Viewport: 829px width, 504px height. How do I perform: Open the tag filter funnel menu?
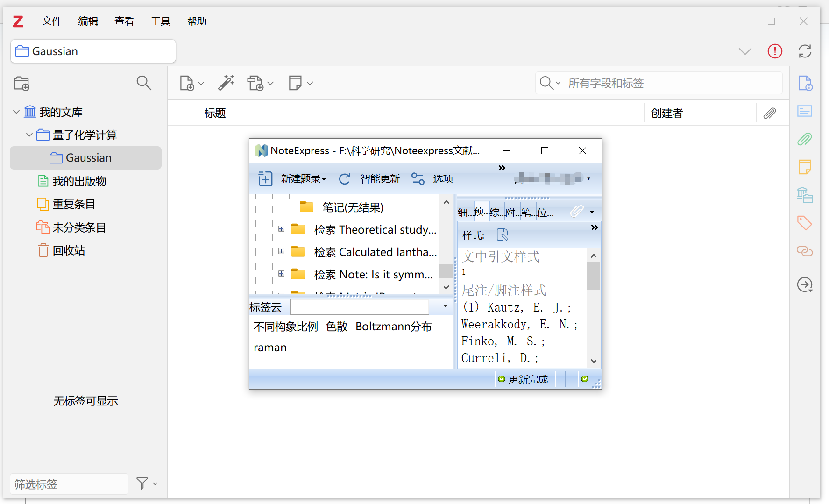[147, 483]
